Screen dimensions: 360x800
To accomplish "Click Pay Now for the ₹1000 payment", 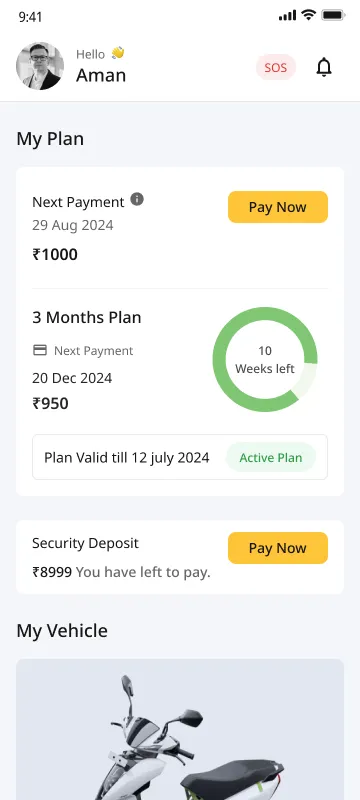I will 278,207.
